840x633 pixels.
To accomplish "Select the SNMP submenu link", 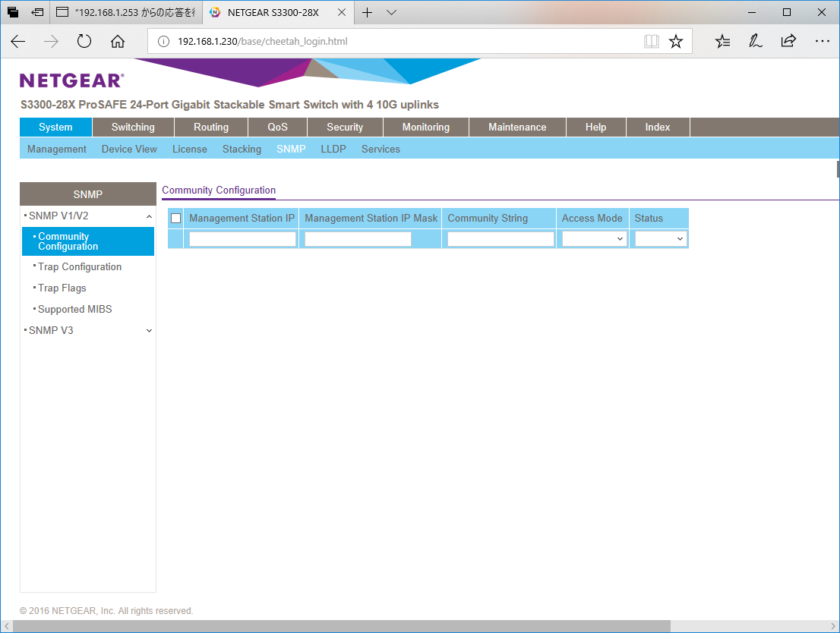I will click(x=291, y=150).
